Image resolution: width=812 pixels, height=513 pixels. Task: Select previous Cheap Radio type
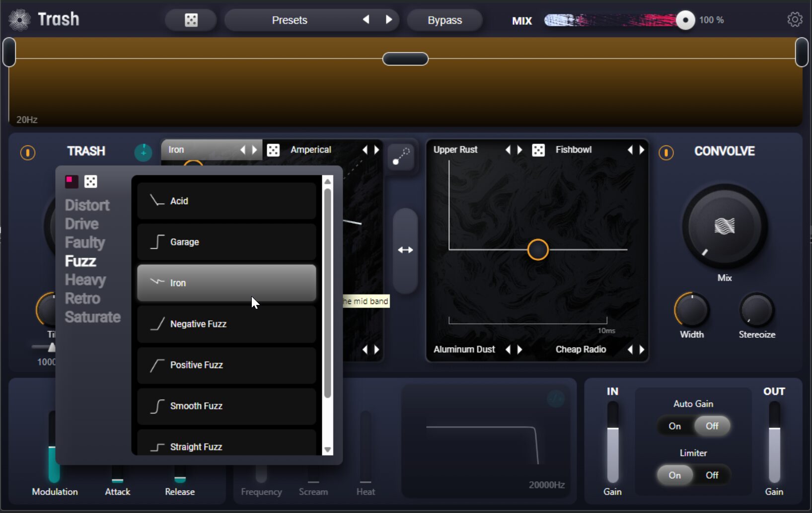click(x=630, y=349)
